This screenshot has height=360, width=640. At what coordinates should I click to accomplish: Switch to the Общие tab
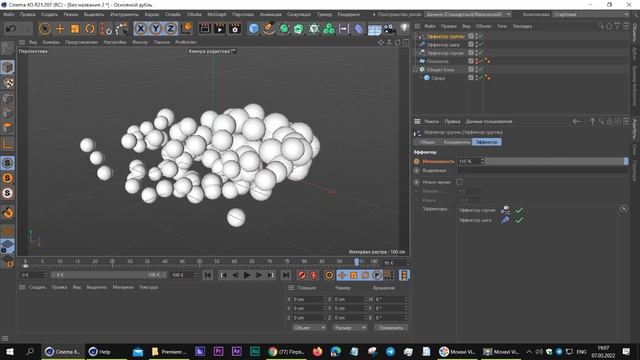pyautogui.click(x=427, y=142)
